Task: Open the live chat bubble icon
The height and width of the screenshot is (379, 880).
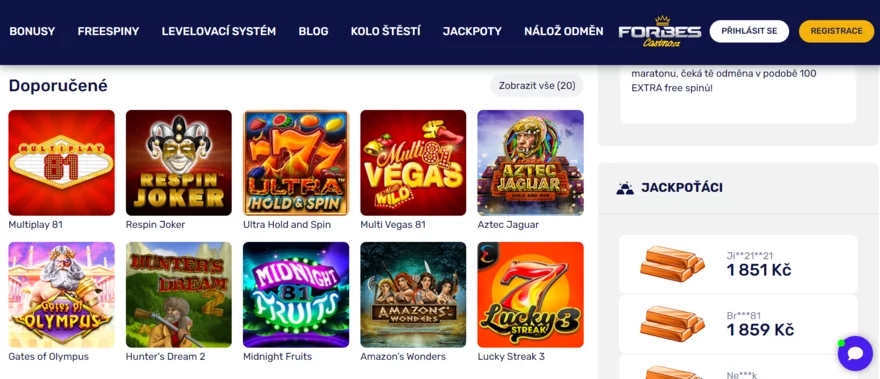Action: [855, 353]
